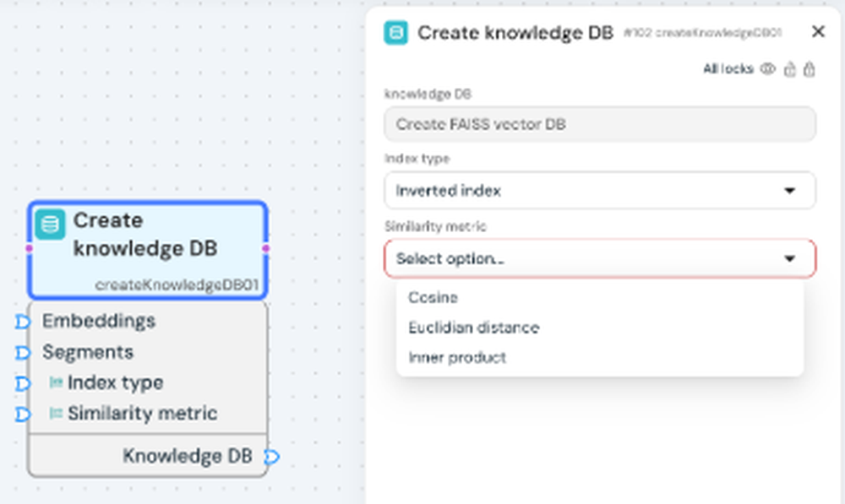Viewport: 845px width, 504px height.
Task: Click the Embeddings input port connector
Action: (22, 322)
